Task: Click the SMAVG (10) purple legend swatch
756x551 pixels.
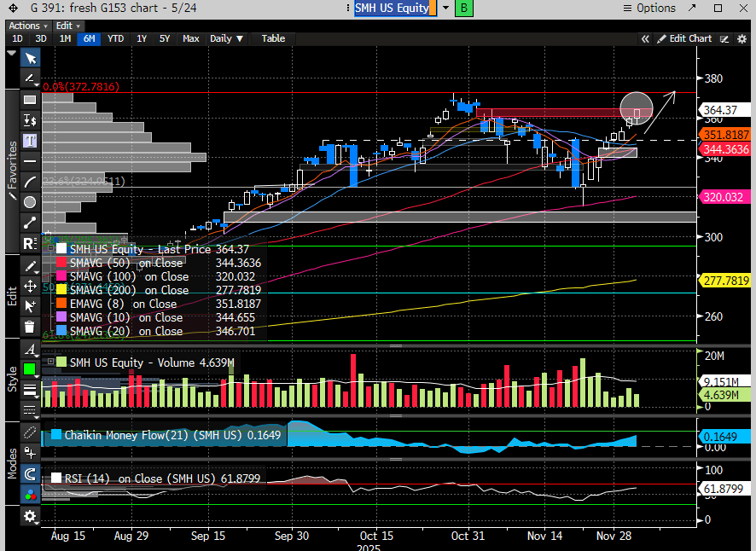Action: [61, 317]
